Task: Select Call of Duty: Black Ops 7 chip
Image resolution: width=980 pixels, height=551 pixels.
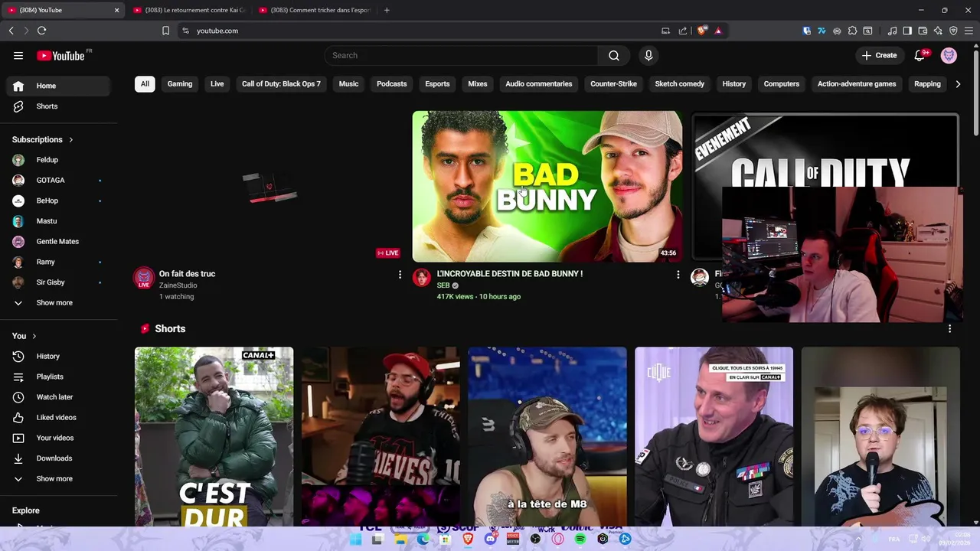Action: (281, 84)
